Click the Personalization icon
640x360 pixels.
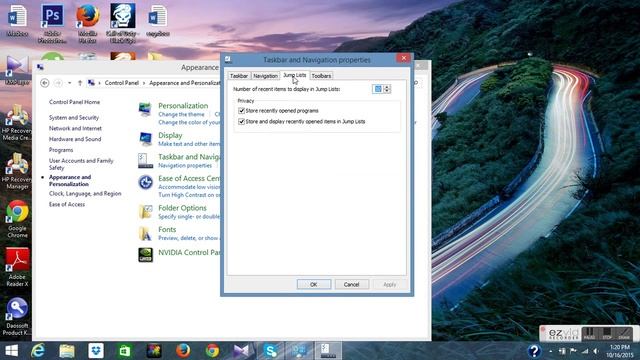[x=145, y=109]
